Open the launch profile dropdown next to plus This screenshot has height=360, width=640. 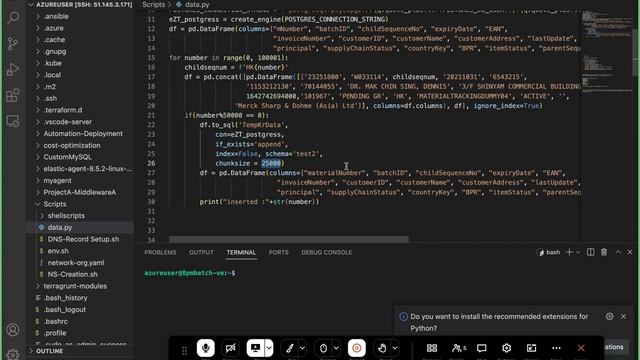point(578,252)
